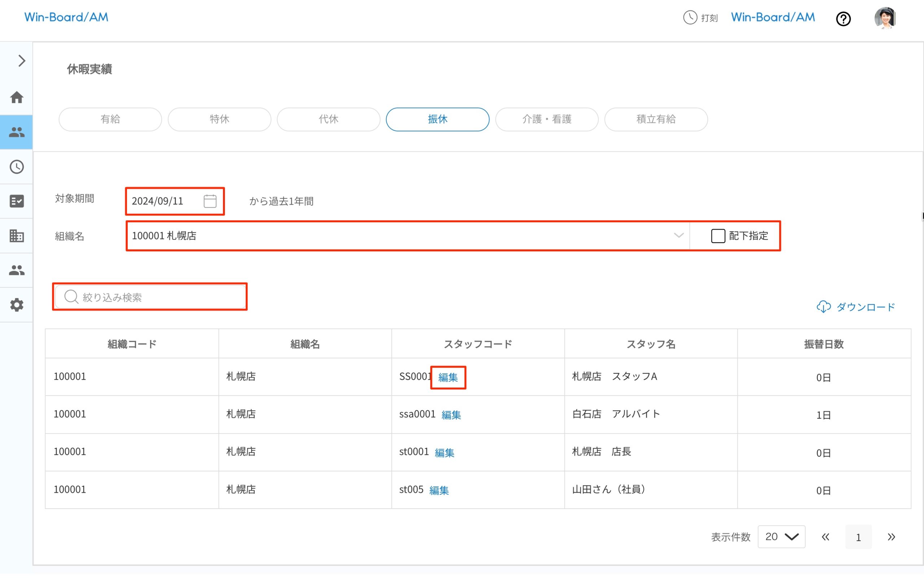Screen dimensions: 924x587
Task: Open the settings gear in sidebar
Action: pyautogui.click(x=17, y=305)
